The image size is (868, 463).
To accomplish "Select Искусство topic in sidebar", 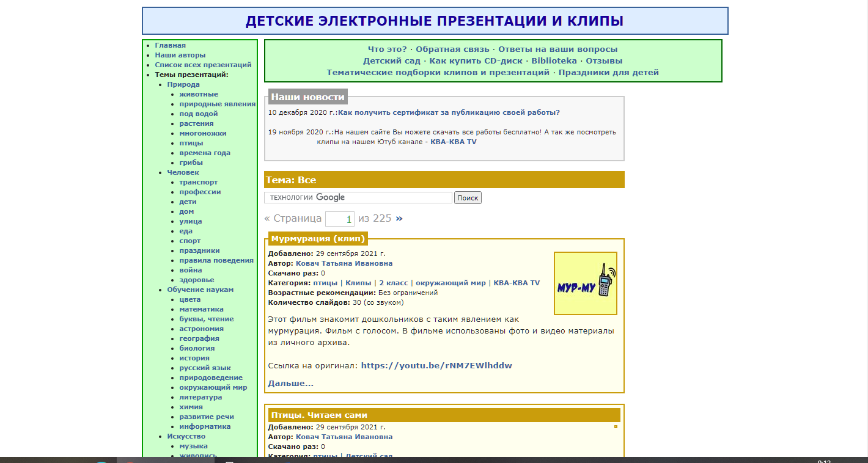I will point(186,436).
